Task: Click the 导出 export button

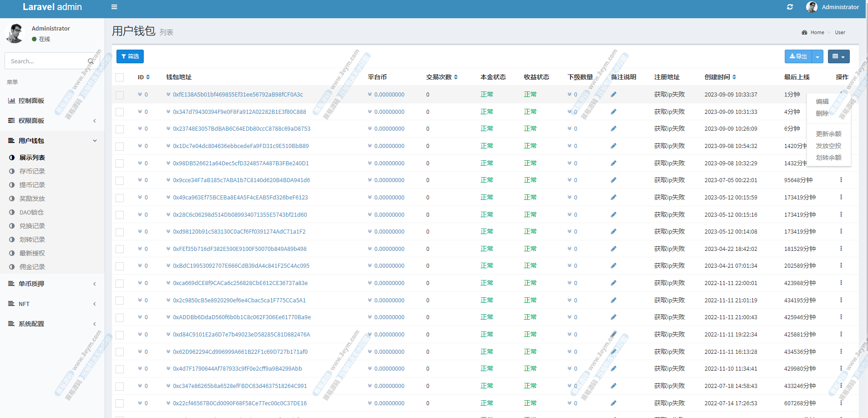Action: click(x=798, y=56)
